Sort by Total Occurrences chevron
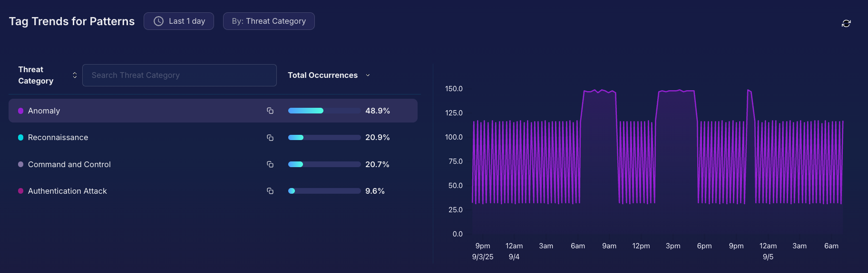The width and height of the screenshot is (868, 273). tap(368, 75)
